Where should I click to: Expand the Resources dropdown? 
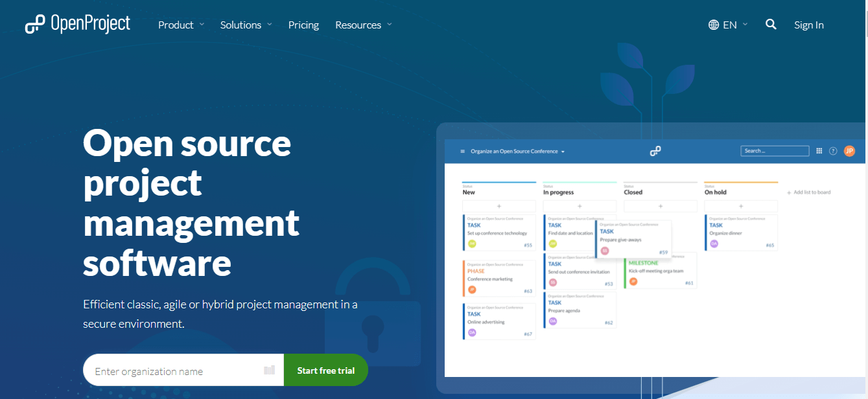pos(364,25)
